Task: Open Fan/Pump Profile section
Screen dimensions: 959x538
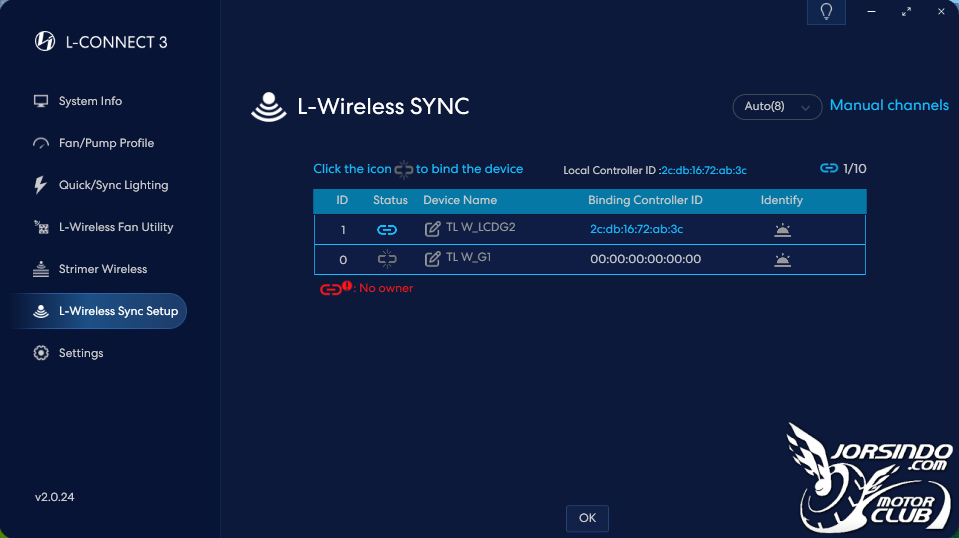Action: pos(106,143)
